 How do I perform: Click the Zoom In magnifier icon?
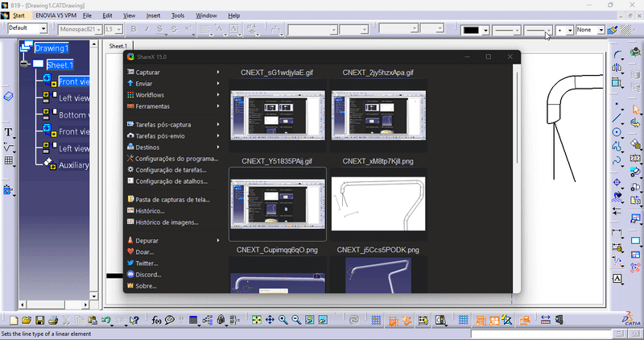click(x=283, y=319)
